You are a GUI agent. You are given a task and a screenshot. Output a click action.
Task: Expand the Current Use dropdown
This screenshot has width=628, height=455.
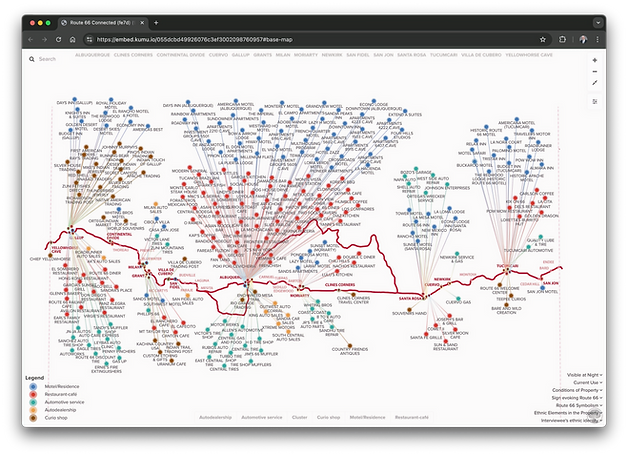click(x=588, y=383)
